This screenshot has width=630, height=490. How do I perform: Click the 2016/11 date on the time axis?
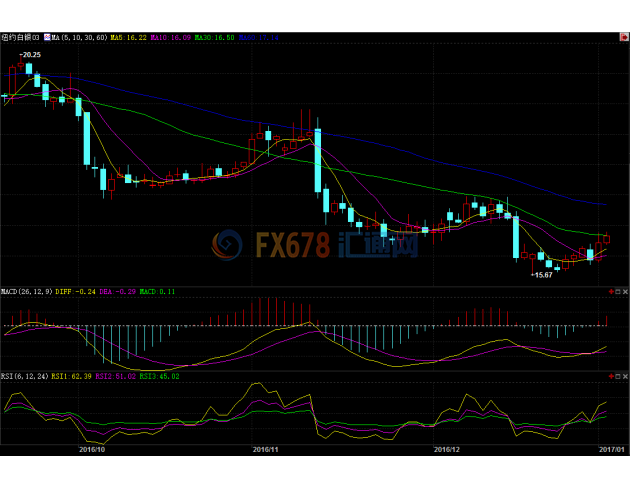tap(266, 449)
